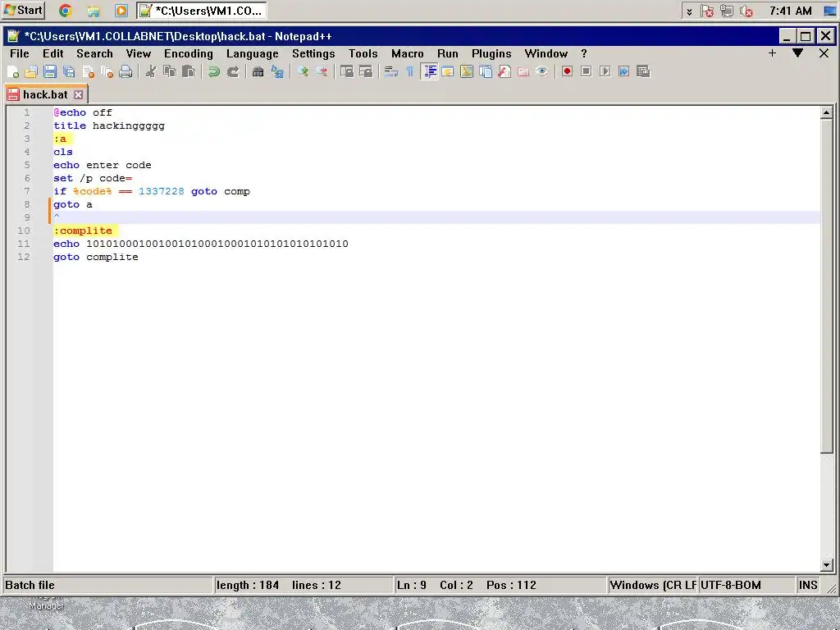This screenshot has width=840, height=630.
Task: Click the 7:41 AM clock
Action: click(x=790, y=11)
